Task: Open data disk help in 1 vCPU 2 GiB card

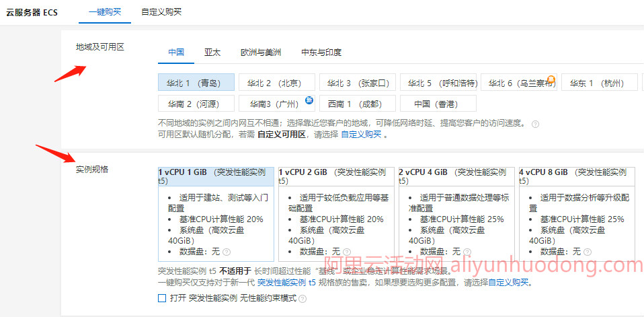Action: [347, 252]
